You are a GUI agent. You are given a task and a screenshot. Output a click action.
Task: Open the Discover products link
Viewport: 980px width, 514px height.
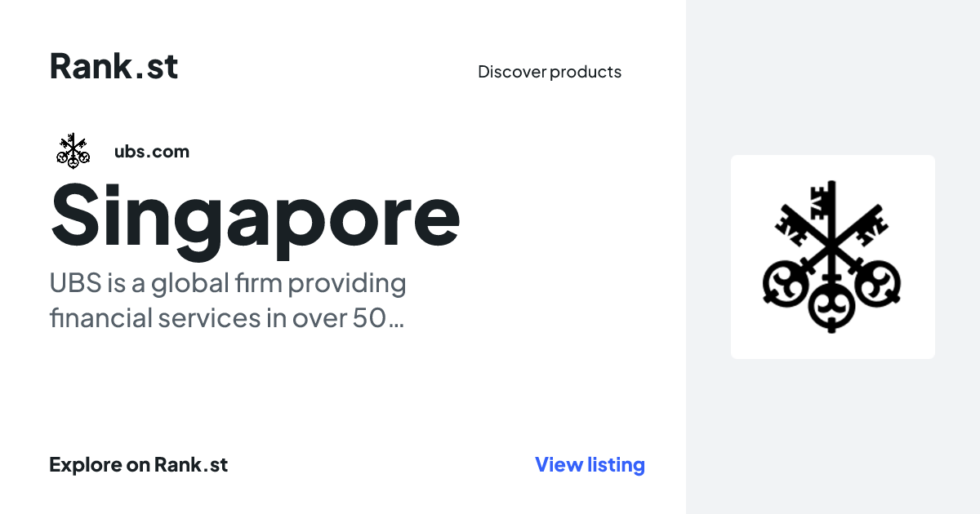click(550, 72)
